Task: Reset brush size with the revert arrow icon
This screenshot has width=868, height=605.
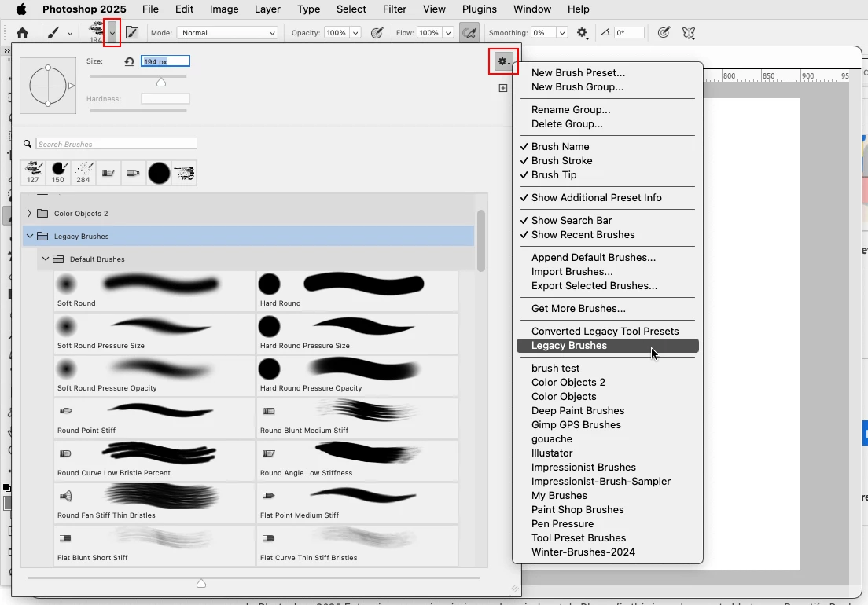Action: [129, 61]
